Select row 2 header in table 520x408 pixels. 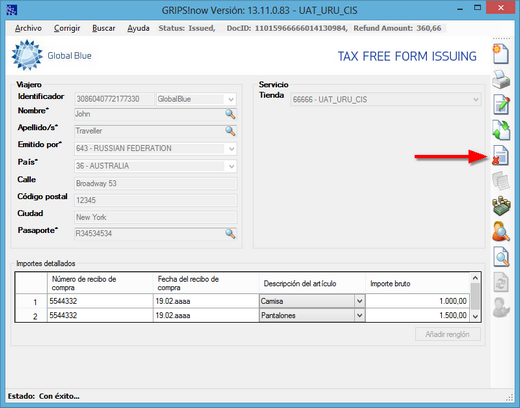(x=31, y=316)
